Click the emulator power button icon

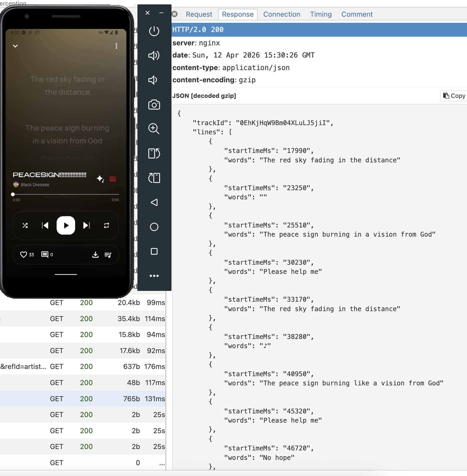[x=154, y=31]
